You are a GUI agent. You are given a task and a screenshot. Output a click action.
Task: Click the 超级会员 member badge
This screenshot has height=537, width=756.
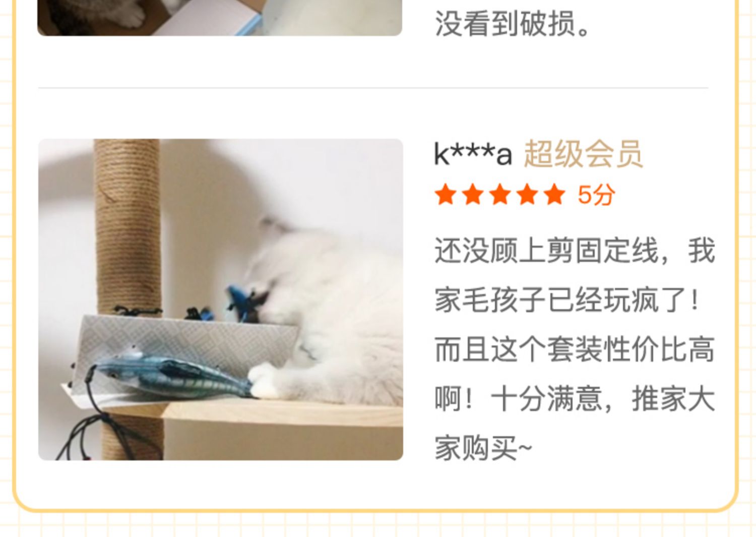coord(583,154)
